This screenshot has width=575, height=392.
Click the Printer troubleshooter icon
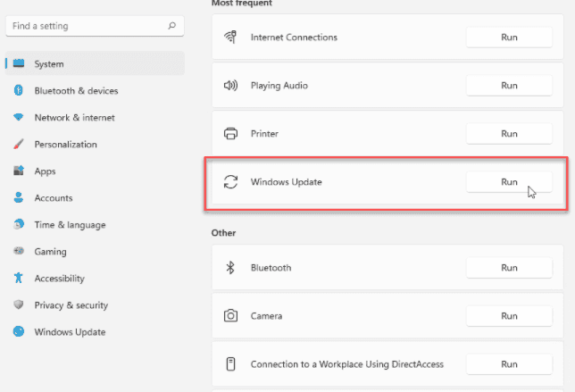click(230, 133)
